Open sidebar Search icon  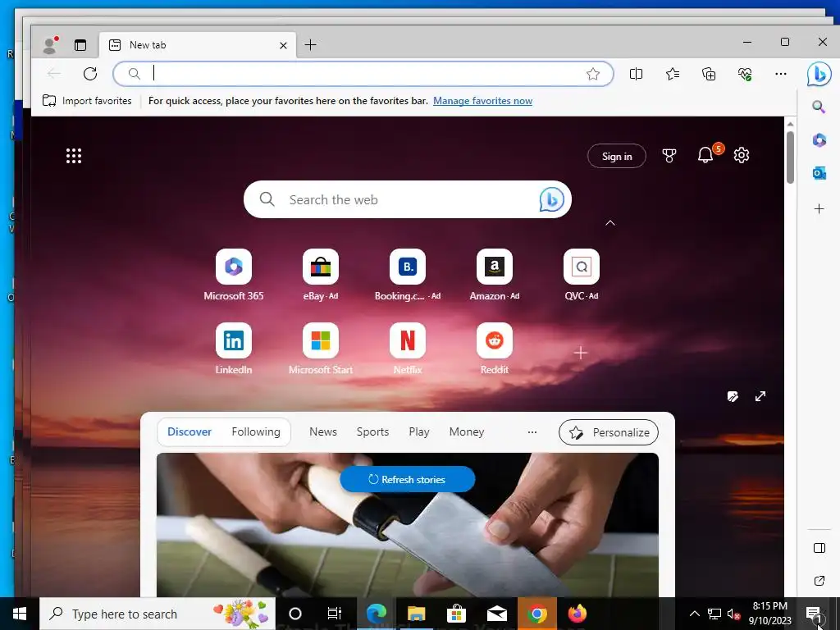pos(819,107)
